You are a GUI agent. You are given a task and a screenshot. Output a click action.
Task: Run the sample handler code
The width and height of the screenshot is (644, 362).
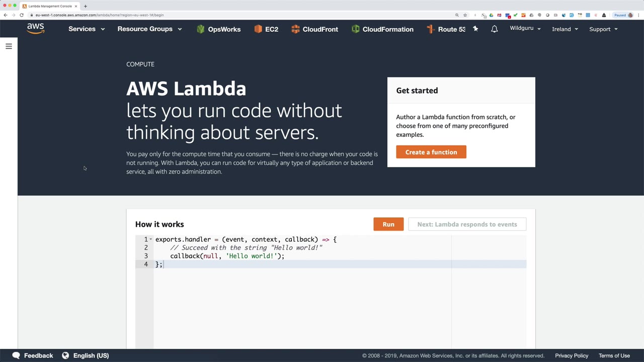click(388, 224)
